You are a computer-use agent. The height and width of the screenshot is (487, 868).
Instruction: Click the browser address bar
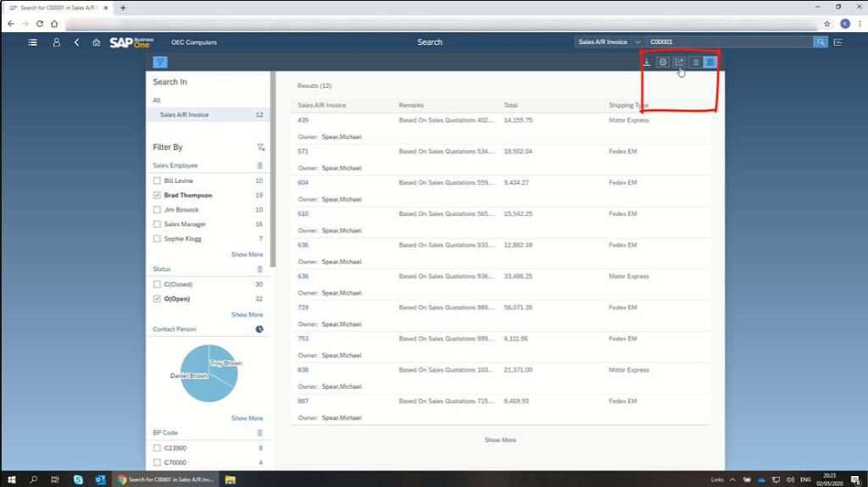pyautogui.click(x=441, y=24)
